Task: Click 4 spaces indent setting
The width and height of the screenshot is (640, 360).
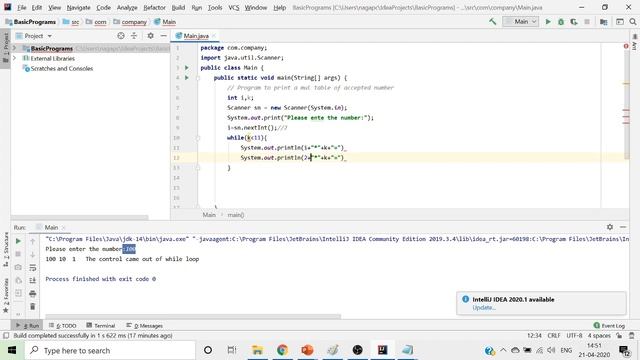Action: coord(599,336)
